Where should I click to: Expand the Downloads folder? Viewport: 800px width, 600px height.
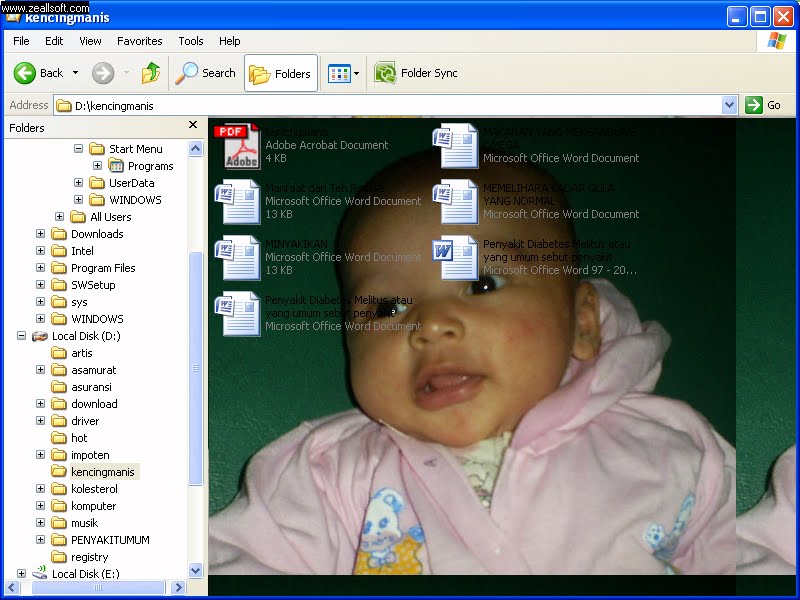point(39,233)
